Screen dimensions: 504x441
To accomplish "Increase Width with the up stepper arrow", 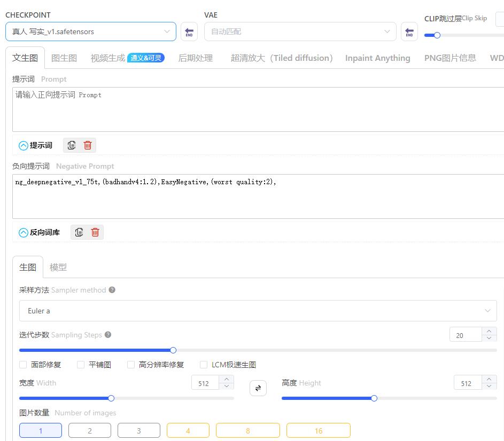I will 227,379.
